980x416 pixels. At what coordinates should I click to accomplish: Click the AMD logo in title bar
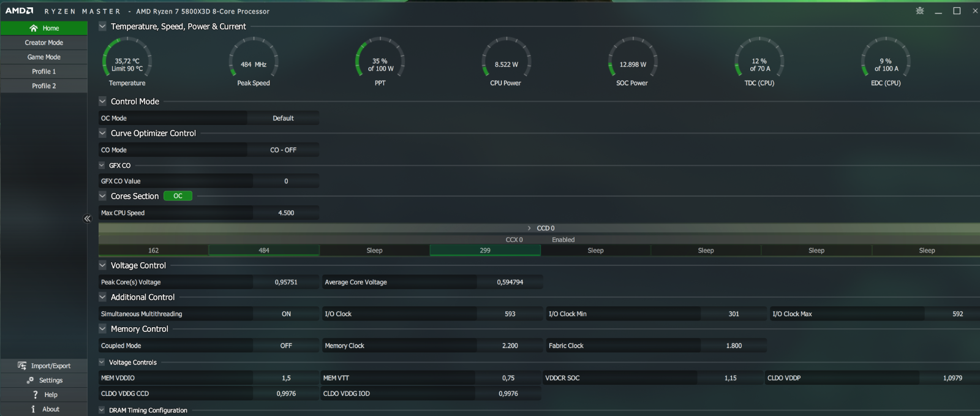pyautogui.click(x=20, y=11)
